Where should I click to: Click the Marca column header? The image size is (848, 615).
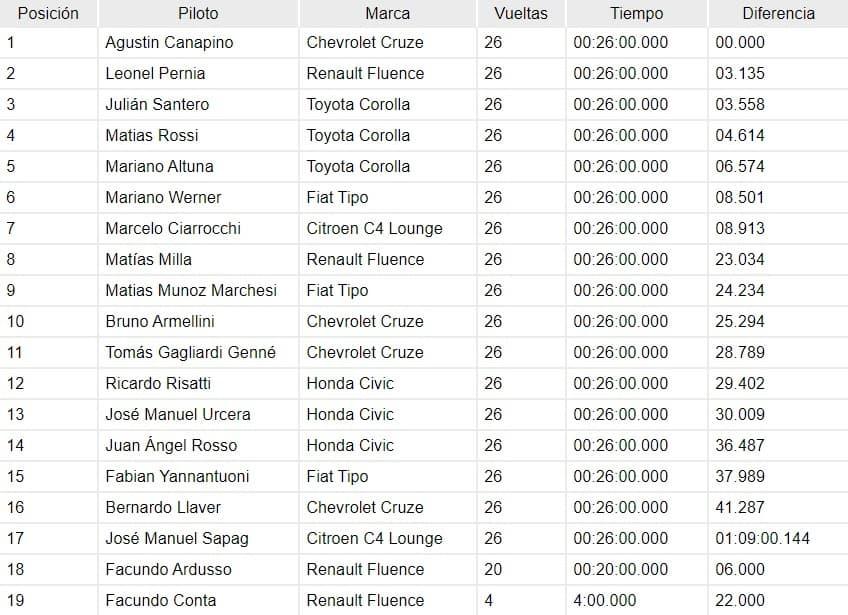pyautogui.click(x=387, y=14)
